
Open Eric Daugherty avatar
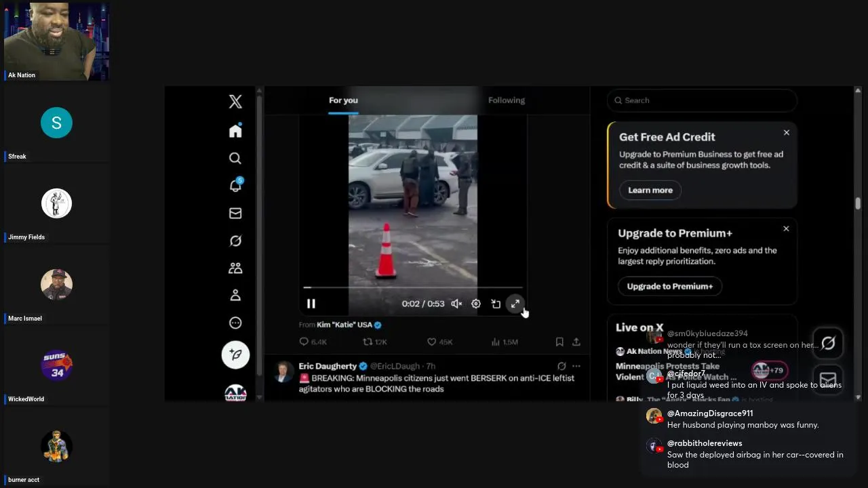pyautogui.click(x=283, y=371)
